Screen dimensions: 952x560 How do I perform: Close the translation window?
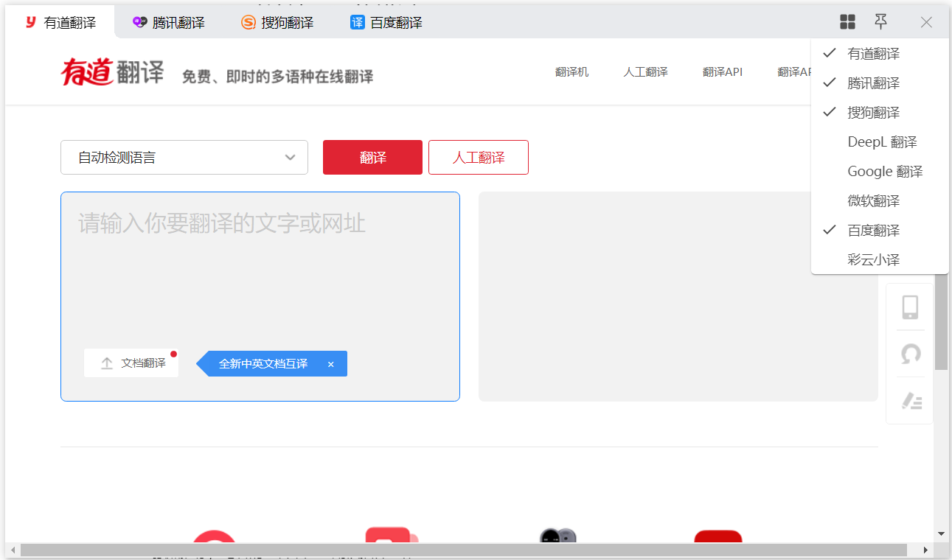[926, 22]
